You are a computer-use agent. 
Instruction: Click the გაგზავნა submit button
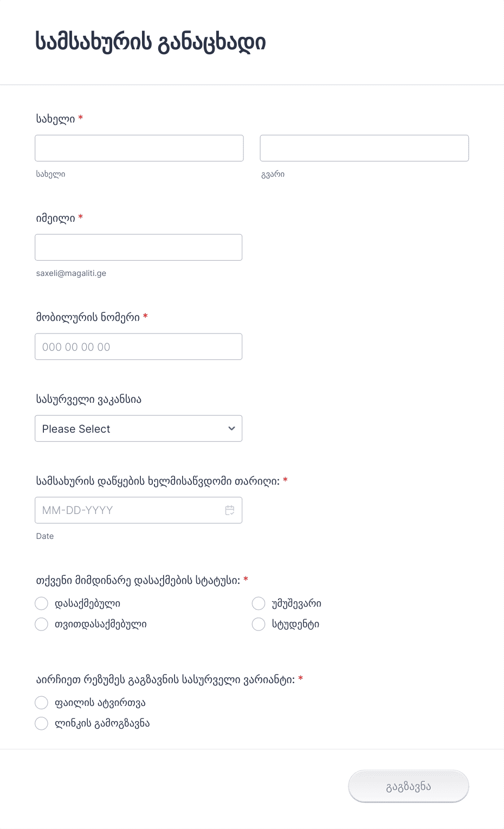409,786
